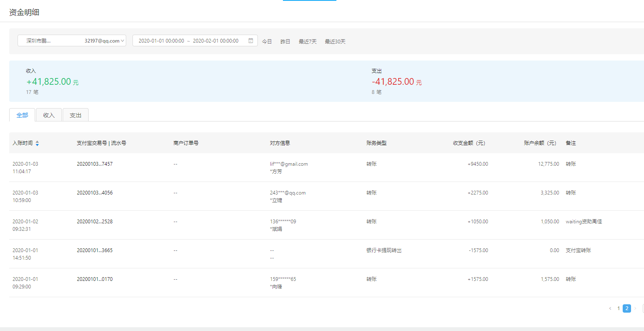The width and height of the screenshot is (644, 331).
Task: Filter by 今日 quick range
Action: coord(267,42)
